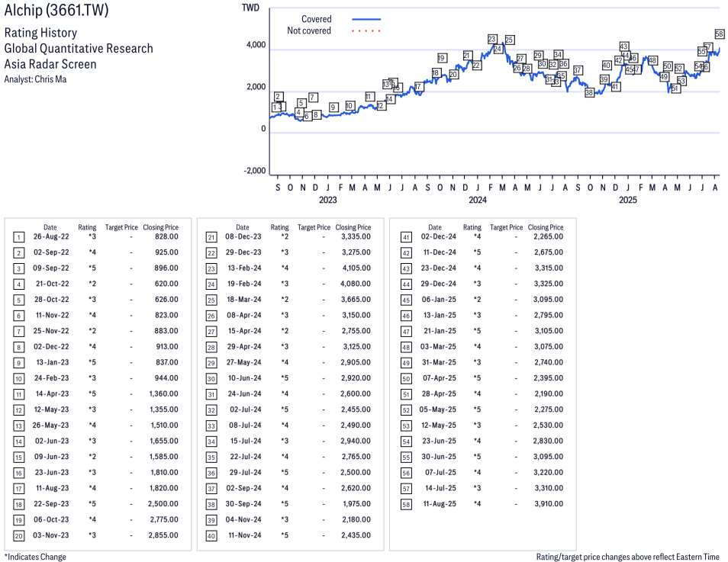Click the closing price 3,910.00
728x562 pixels.
(549, 504)
